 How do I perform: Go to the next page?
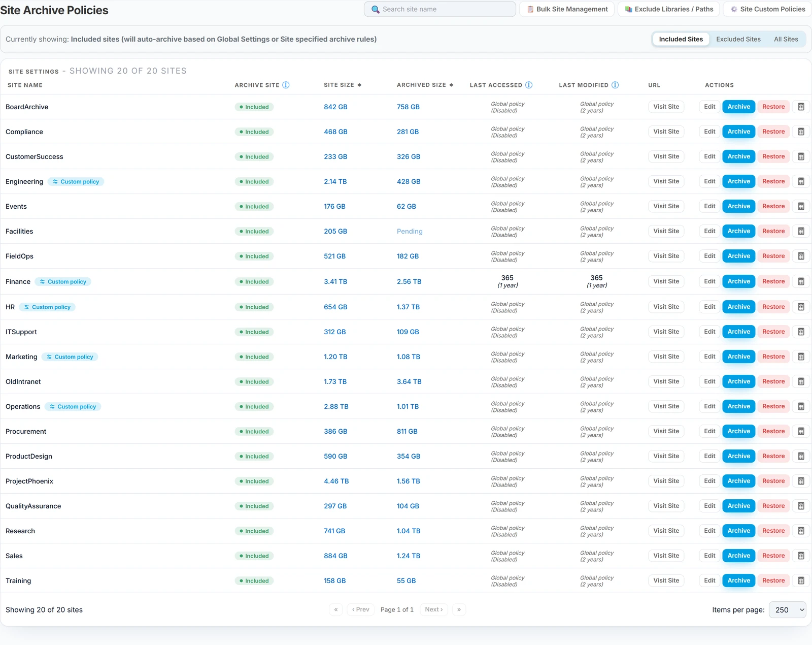[434, 609]
